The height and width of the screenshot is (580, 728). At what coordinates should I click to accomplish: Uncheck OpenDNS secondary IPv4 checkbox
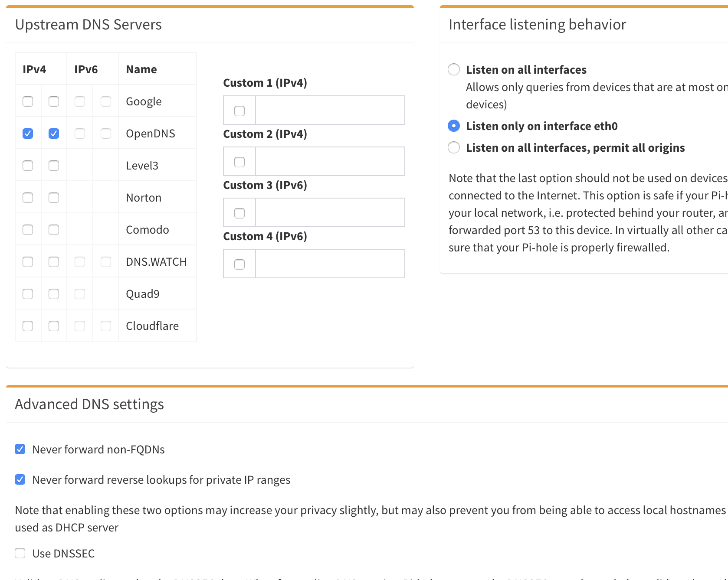(x=54, y=134)
